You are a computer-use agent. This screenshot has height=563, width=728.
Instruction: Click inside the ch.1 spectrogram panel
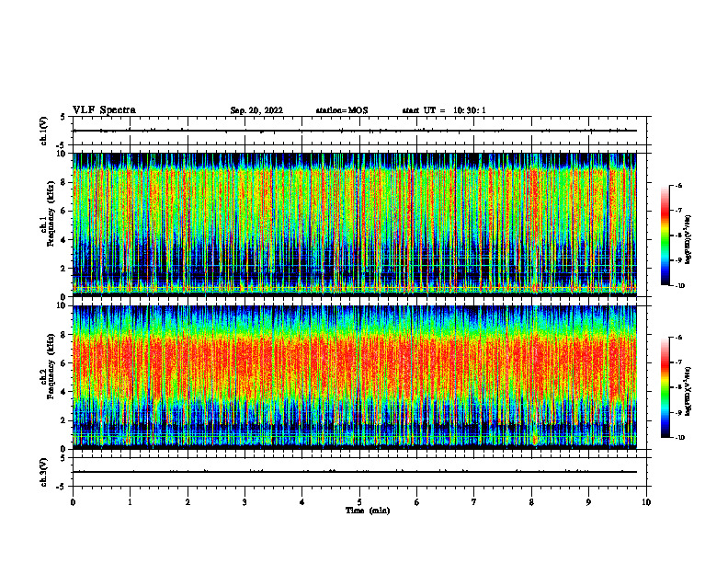click(x=355, y=224)
